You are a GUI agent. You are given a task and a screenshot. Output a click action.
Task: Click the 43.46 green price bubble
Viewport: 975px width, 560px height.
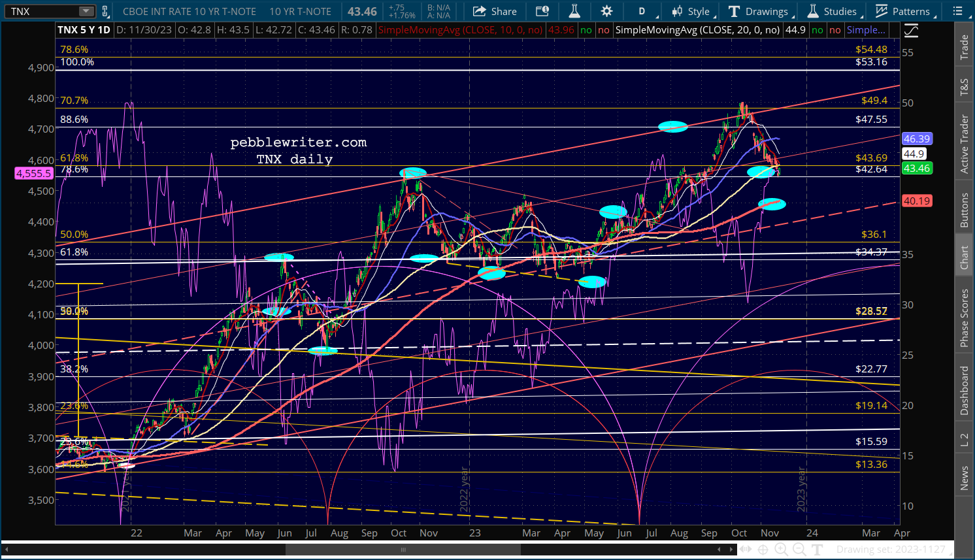coord(916,168)
